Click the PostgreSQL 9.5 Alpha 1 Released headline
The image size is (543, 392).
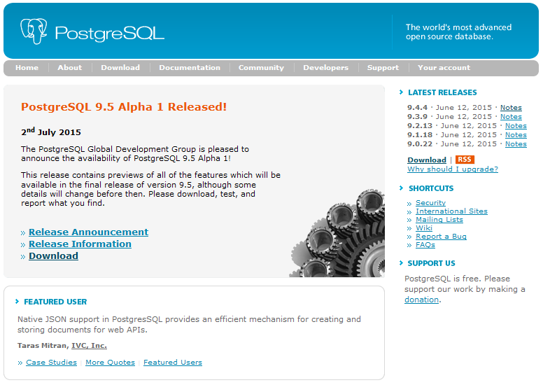click(124, 106)
